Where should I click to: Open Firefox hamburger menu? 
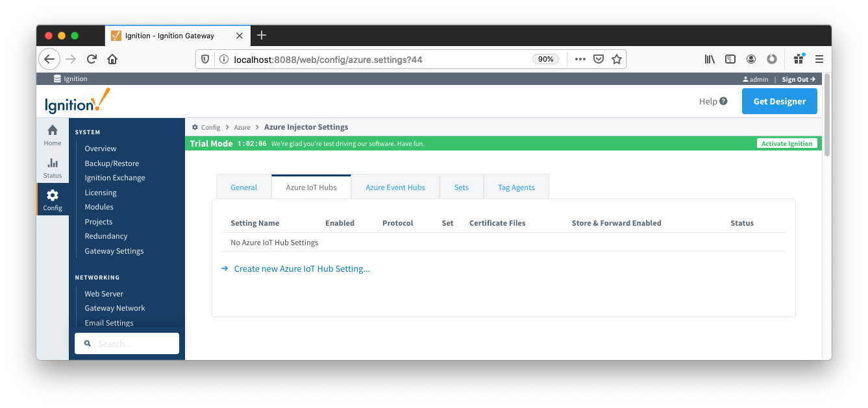[x=819, y=59]
